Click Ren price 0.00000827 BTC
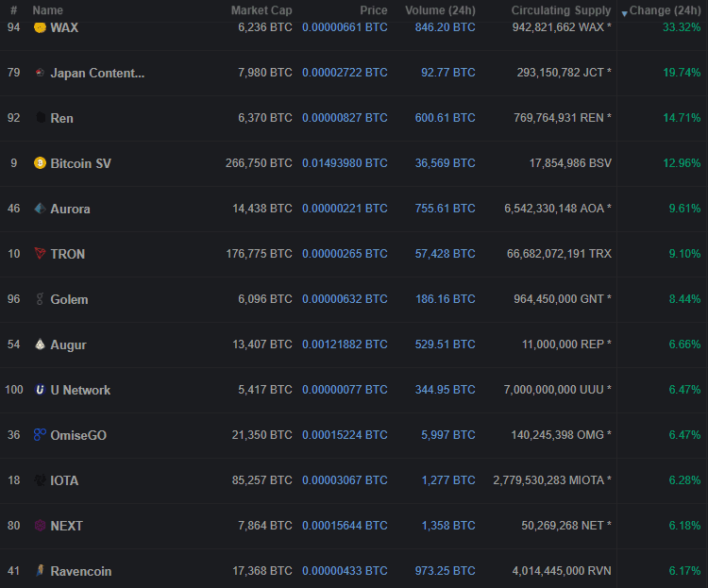708x588 pixels. coord(345,117)
